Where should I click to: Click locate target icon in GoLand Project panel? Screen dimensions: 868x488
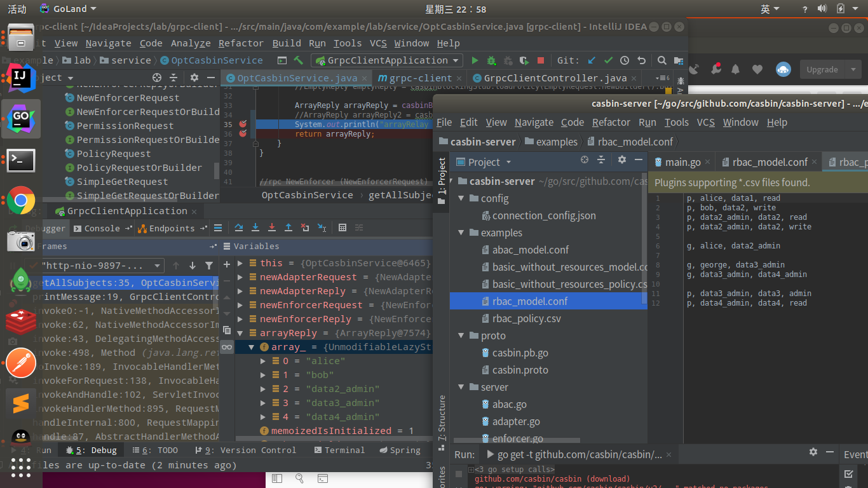tap(585, 160)
